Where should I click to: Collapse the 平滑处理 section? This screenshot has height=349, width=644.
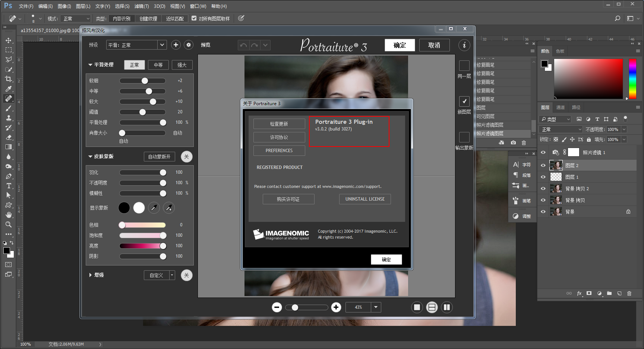(90, 65)
